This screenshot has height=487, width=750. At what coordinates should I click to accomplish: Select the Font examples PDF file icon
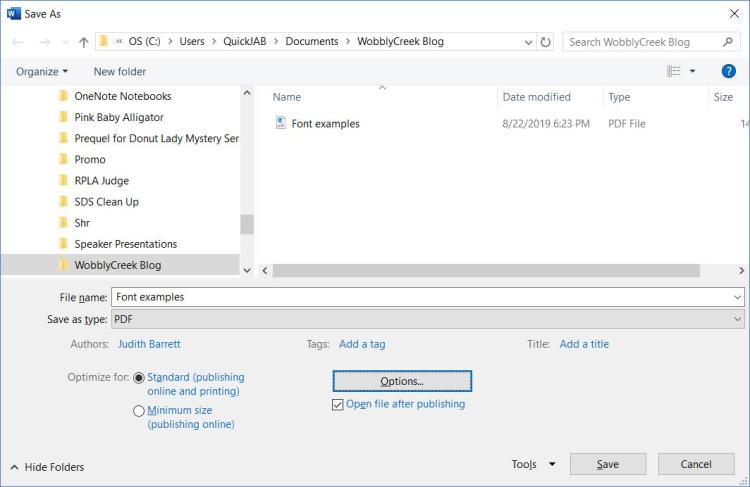tap(280, 124)
